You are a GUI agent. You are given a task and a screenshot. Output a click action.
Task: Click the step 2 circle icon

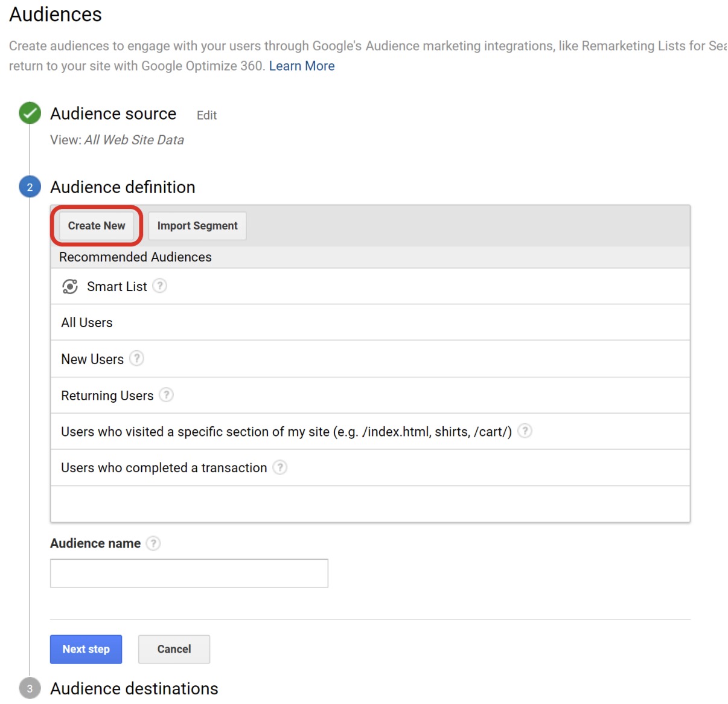30,187
